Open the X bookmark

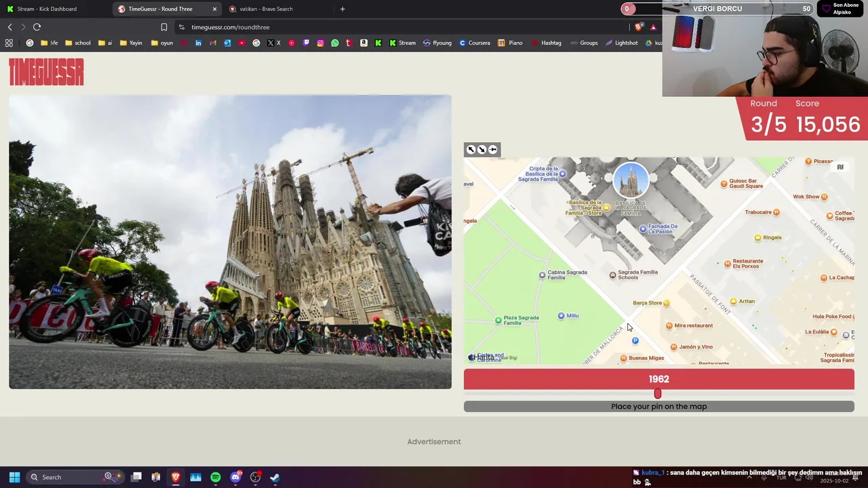pyautogui.click(x=274, y=43)
